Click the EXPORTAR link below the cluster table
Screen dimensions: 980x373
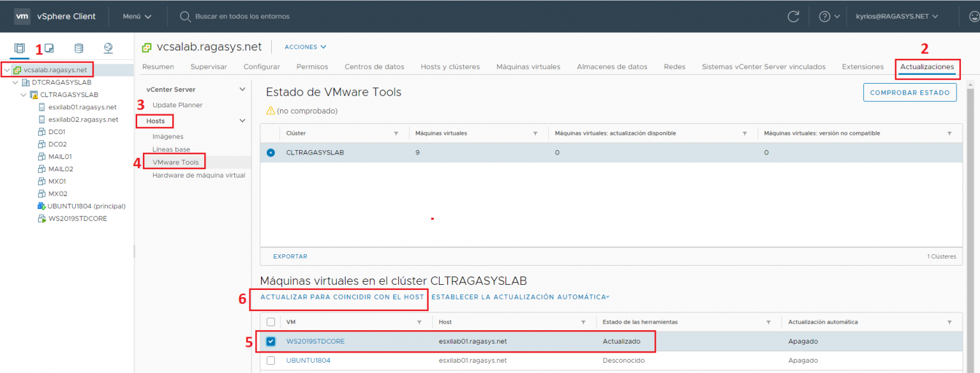coord(290,255)
